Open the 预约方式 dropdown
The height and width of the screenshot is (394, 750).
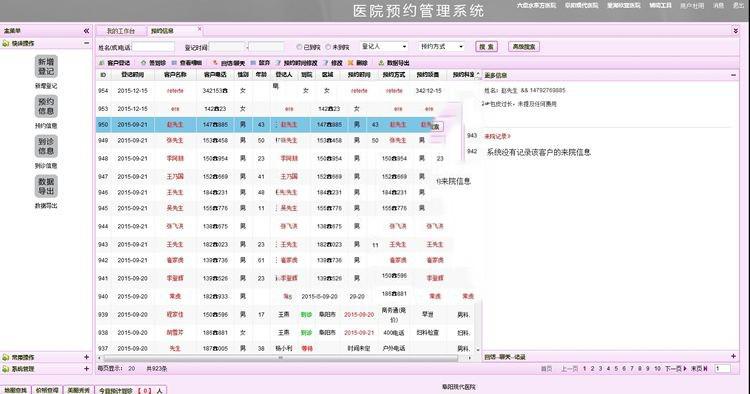point(441,46)
